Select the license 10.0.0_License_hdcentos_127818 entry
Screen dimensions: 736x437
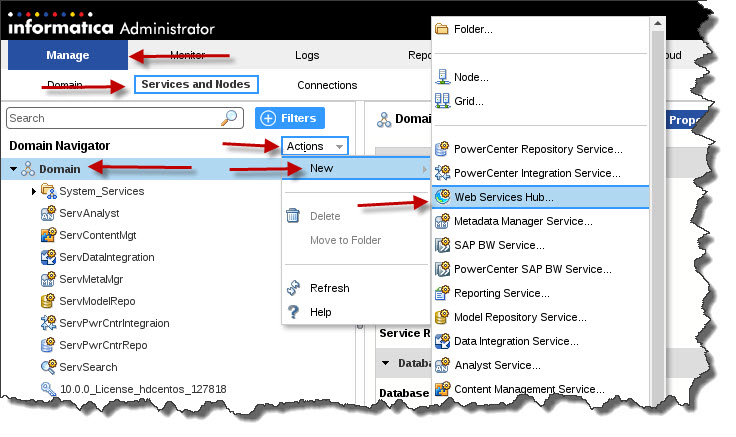click(143, 389)
